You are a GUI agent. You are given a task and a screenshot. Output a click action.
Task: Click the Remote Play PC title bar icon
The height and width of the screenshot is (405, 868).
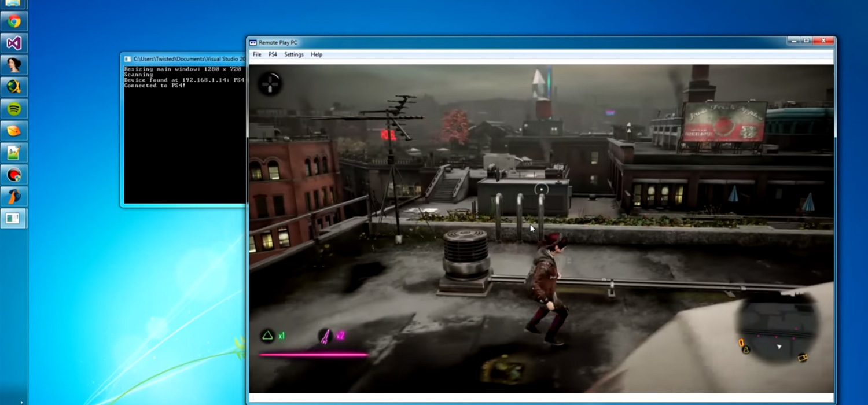pos(253,42)
